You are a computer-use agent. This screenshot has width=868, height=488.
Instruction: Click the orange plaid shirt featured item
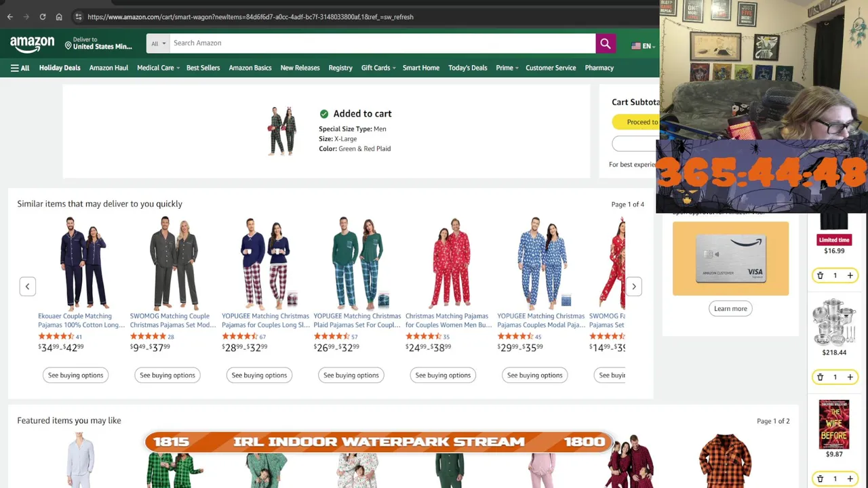point(725,461)
